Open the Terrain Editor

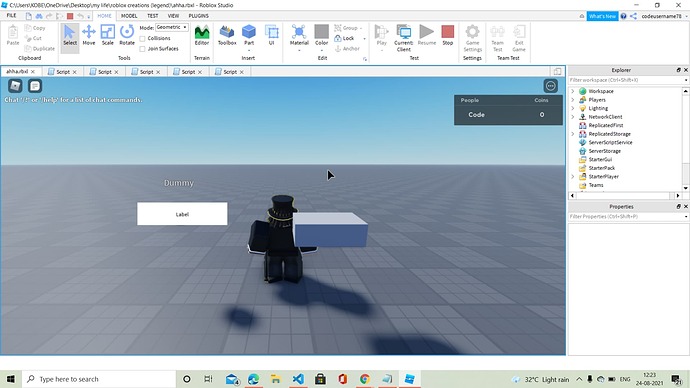coord(202,35)
